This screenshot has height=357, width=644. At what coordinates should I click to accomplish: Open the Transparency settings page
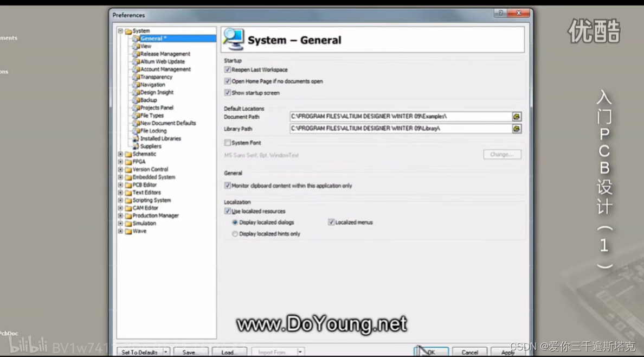pyautogui.click(x=156, y=77)
